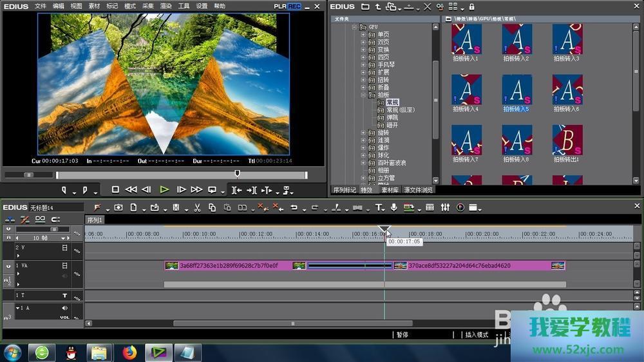
Task: Switch to the 素材库 tab
Action: [x=390, y=190]
